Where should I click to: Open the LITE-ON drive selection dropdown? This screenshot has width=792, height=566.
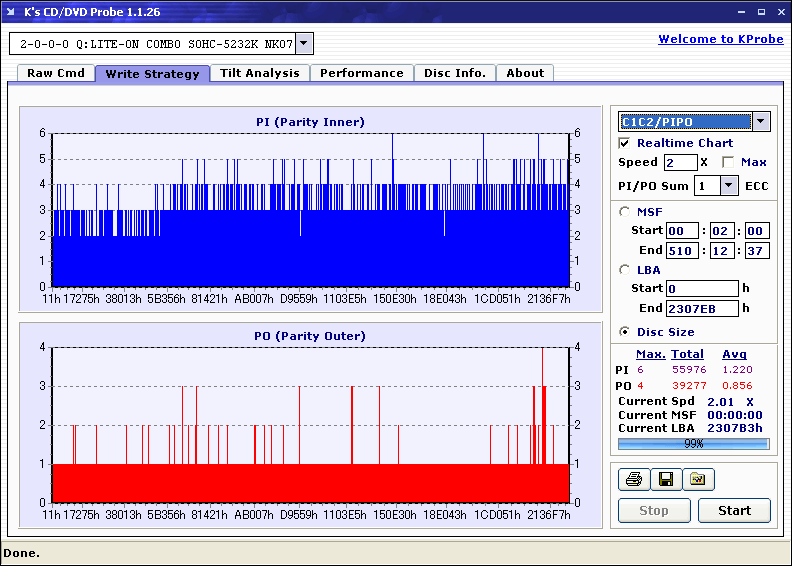(304, 44)
